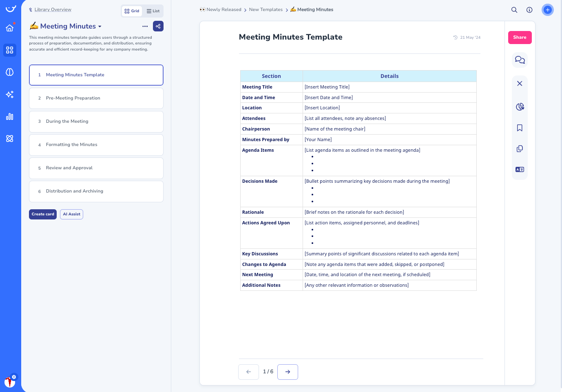Click the blue plus button to create new content

pyautogui.click(x=548, y=10)
